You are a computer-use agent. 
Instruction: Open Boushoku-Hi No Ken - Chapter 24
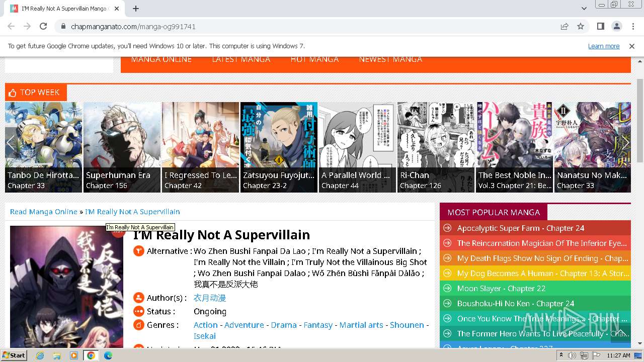[x=535, y=304]
